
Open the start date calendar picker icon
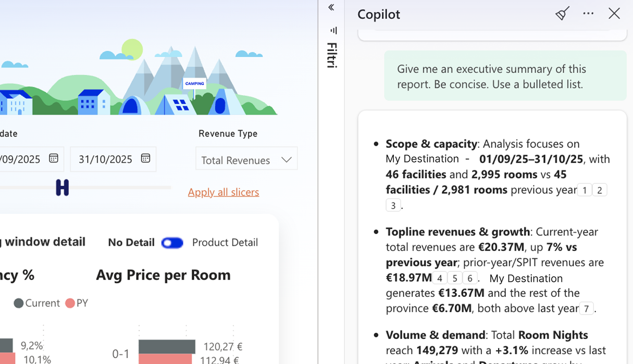[x=54, y=158]
